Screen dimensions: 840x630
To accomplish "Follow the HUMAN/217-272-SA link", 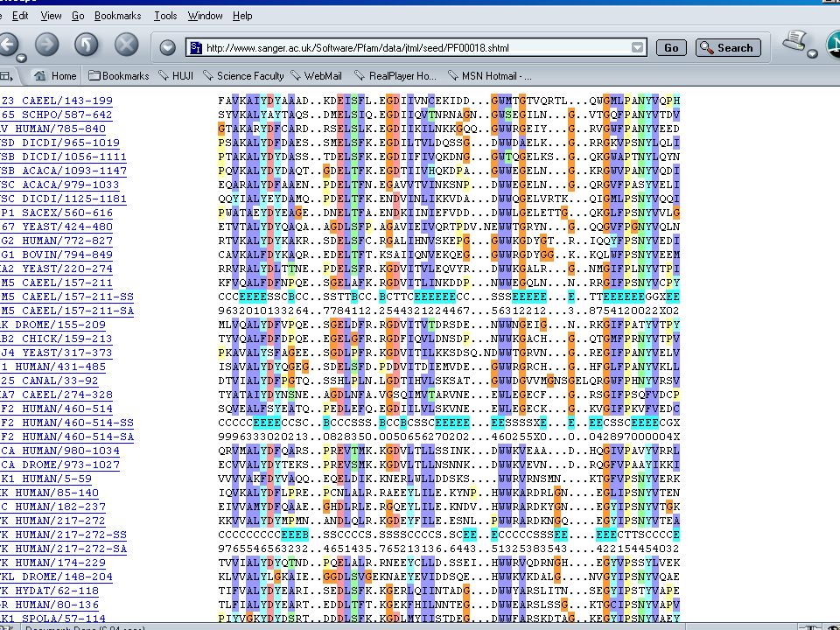I will pos(64,549).
